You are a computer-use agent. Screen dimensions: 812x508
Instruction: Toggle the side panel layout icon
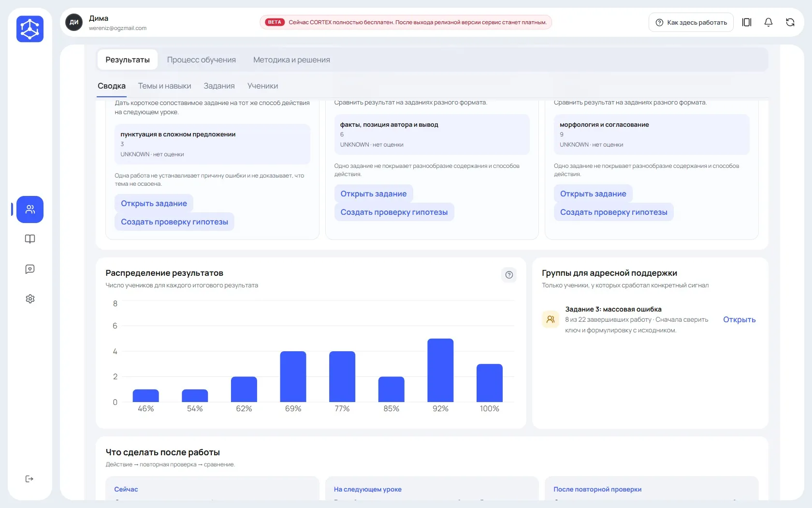[x=747, y=22]
